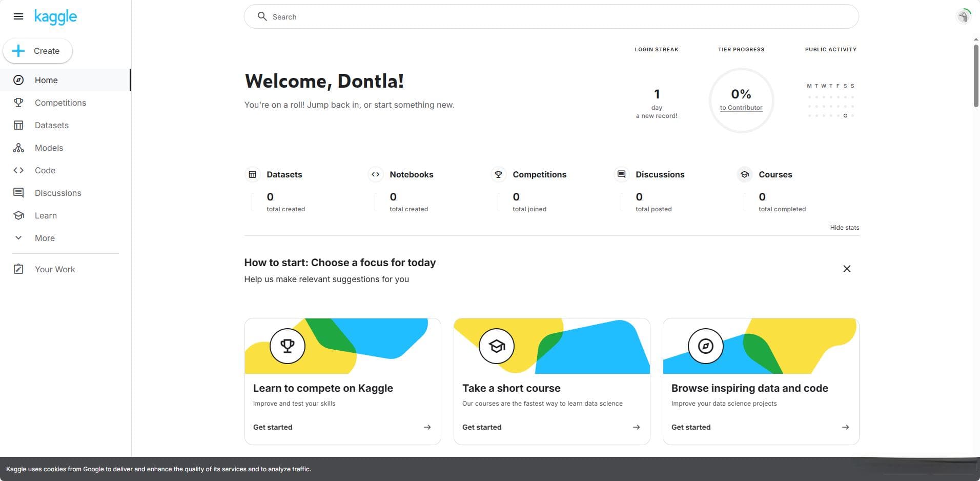The width and height of the screenshot is (980, 481).
Task: Click the PUBLIC ACTIVITY label
Action: [x=831, y=49]
